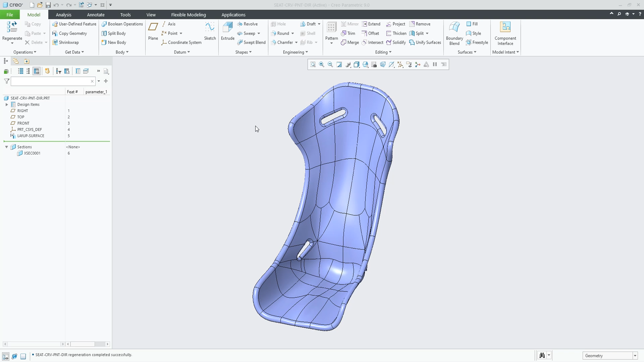
Task: Click Model Tree tab icon
Action: 6,61
